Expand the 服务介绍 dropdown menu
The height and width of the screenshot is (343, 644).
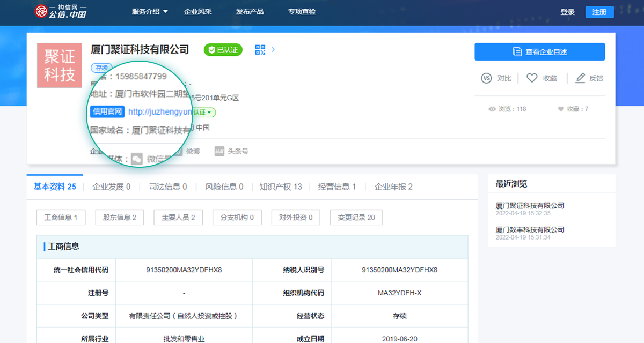coord(150,12)
